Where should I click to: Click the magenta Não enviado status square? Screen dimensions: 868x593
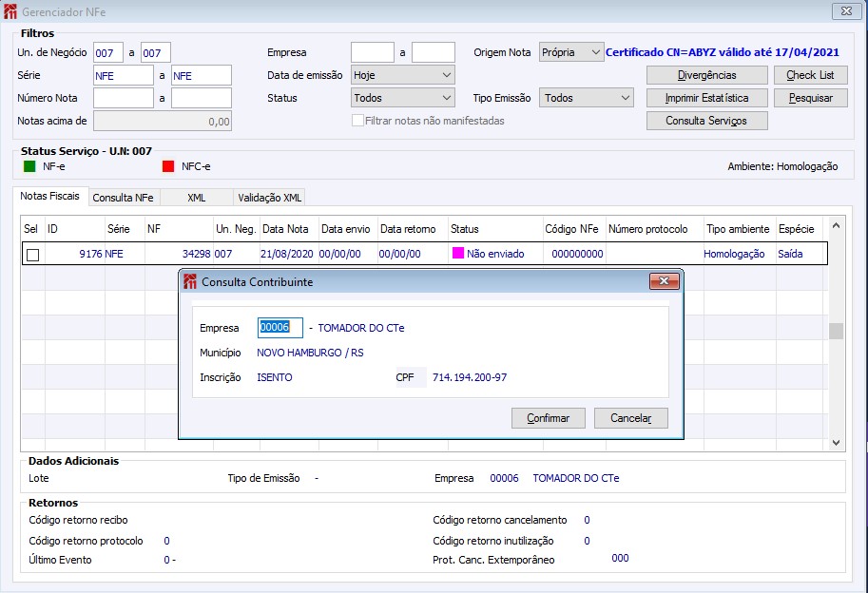(x=458, y=254)
